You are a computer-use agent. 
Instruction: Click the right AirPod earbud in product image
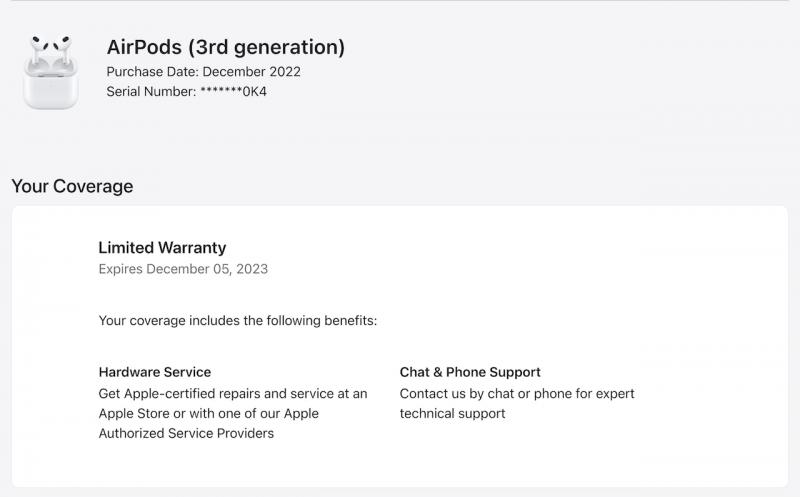62,51
